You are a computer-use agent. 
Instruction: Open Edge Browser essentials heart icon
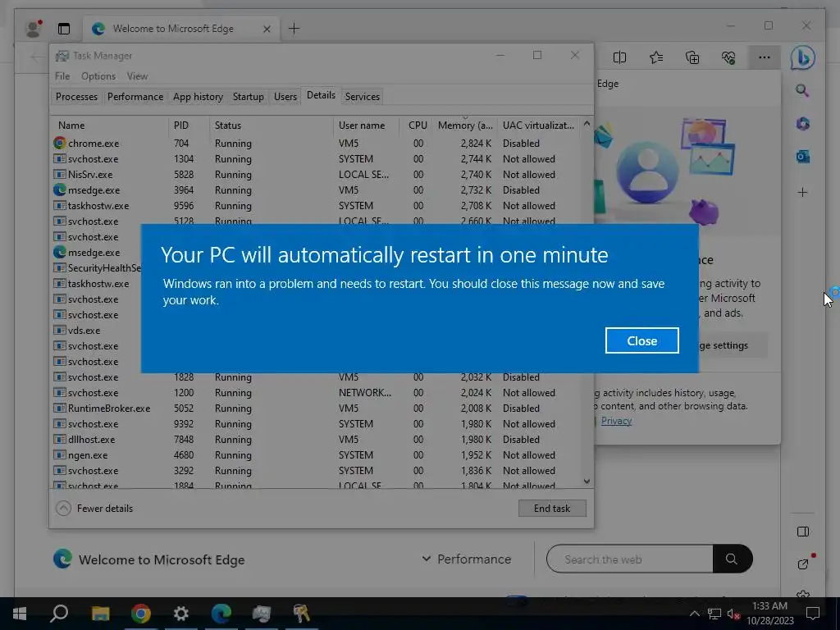click(728, 57)
